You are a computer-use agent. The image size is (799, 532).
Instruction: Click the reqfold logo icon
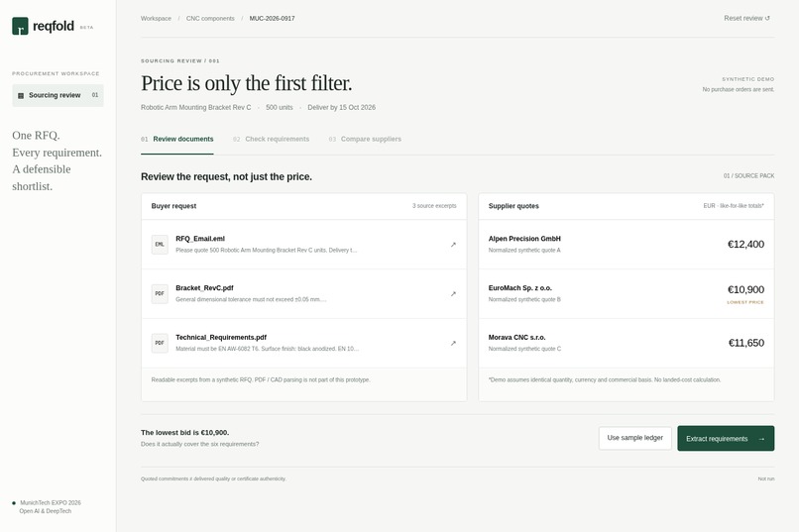(x=21, y=26)
